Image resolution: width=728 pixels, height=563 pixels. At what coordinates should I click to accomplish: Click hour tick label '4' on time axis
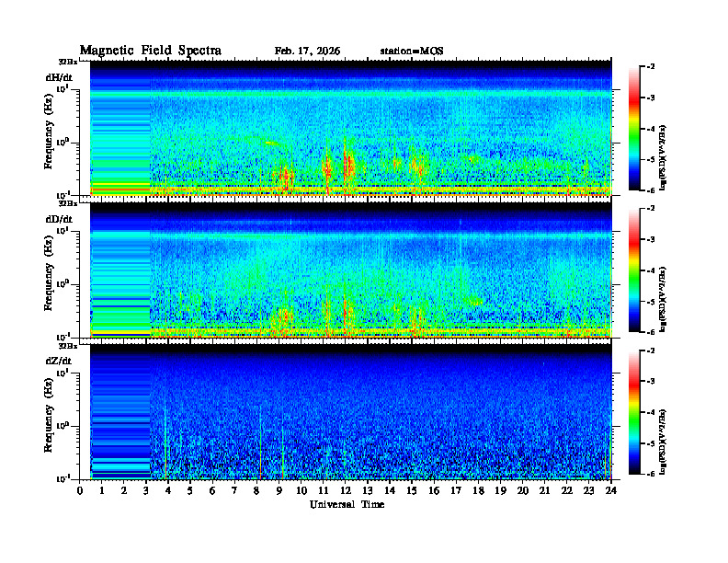[x=168, y=491]
